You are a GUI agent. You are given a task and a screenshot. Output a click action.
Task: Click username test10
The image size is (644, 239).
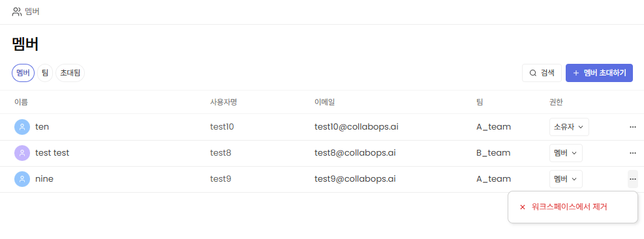click(x=222, y=127)
